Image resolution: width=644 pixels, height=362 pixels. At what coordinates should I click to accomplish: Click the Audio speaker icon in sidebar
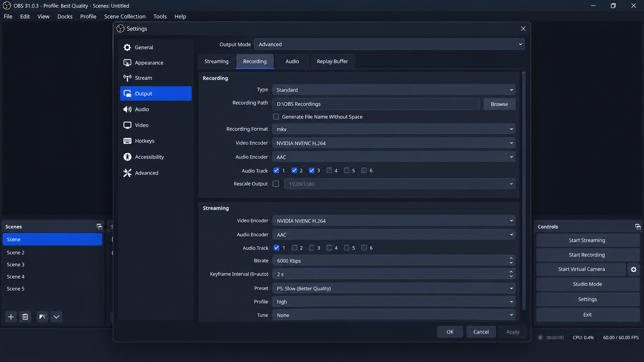(x=127, y=109)
